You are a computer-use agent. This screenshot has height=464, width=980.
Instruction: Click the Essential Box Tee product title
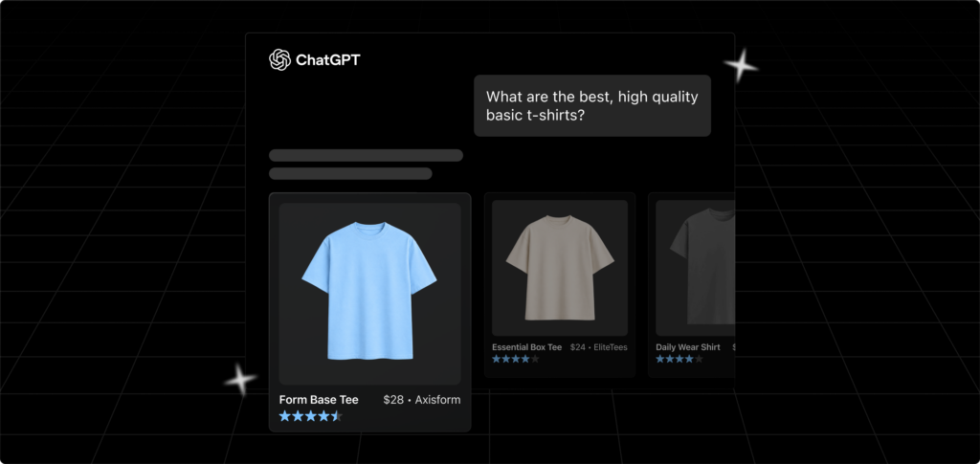point(527,347)
